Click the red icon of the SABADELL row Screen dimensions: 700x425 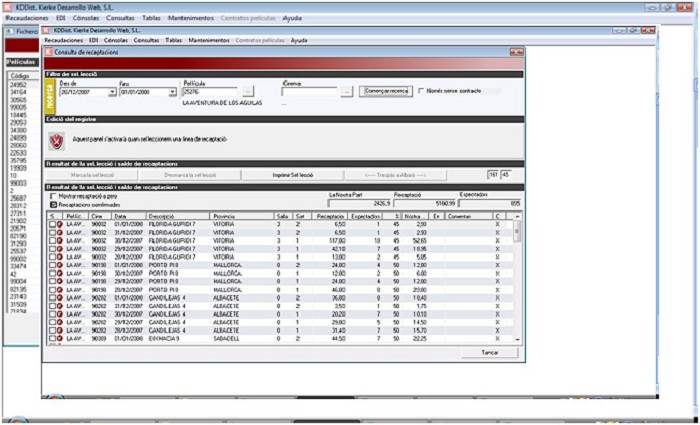[x=59, y=339]
